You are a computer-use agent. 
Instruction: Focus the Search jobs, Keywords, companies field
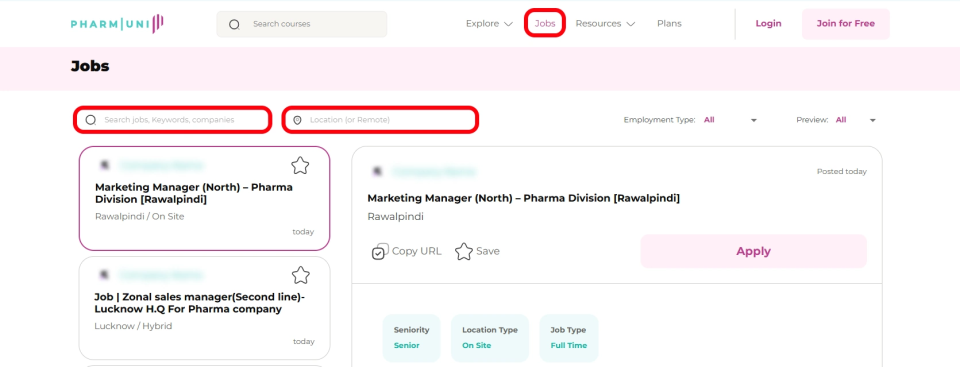pos(172,120)
